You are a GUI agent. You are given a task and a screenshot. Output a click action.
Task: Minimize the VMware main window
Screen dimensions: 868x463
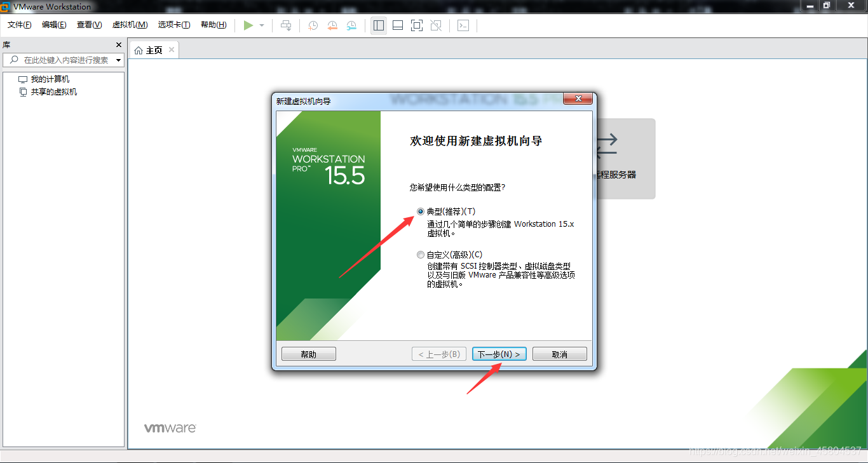tap(808, 5)
